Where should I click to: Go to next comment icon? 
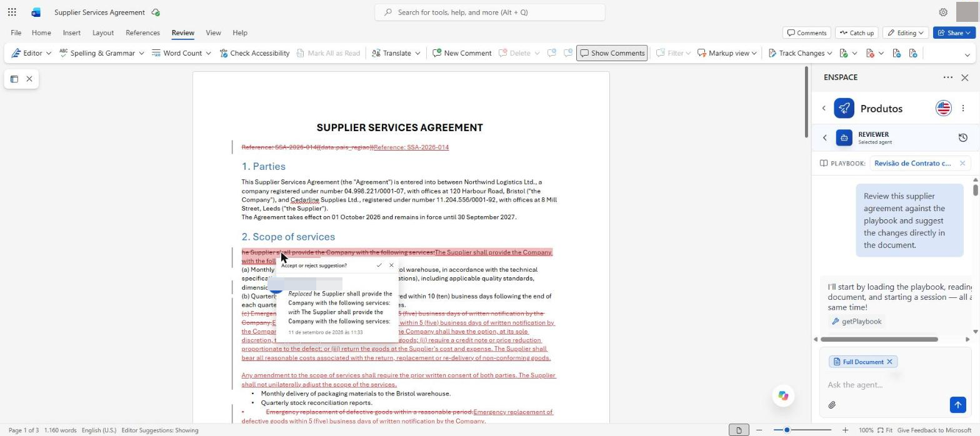[568, 53]
